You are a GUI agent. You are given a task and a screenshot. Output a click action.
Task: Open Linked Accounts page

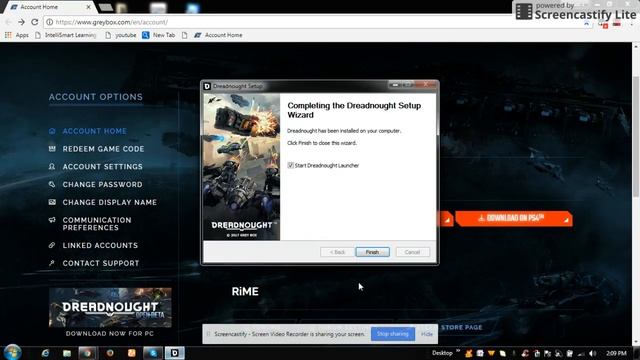[x=100, y=245]
